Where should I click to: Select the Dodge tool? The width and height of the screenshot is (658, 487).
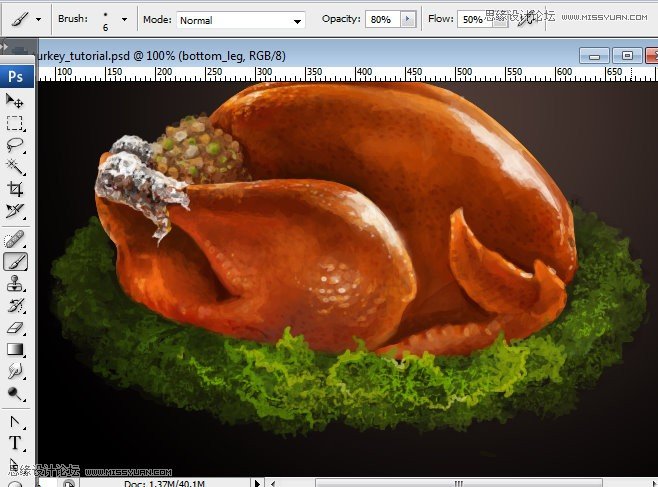point(15,393)
